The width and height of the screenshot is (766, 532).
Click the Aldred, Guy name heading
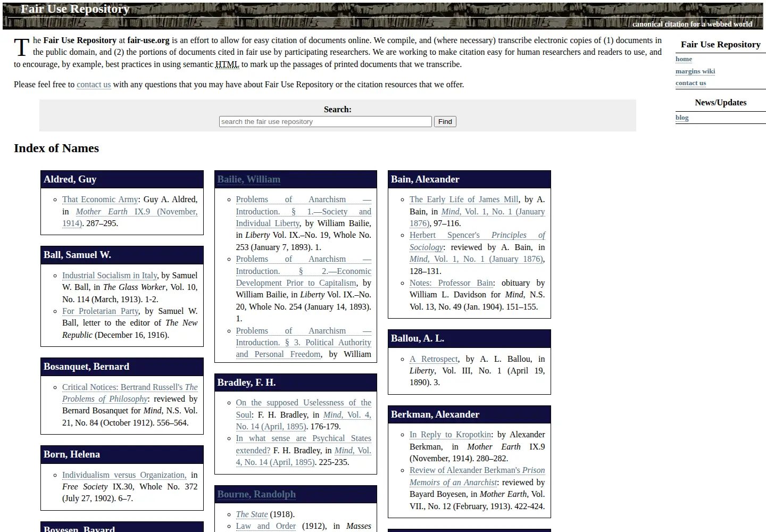click(70, 179)
